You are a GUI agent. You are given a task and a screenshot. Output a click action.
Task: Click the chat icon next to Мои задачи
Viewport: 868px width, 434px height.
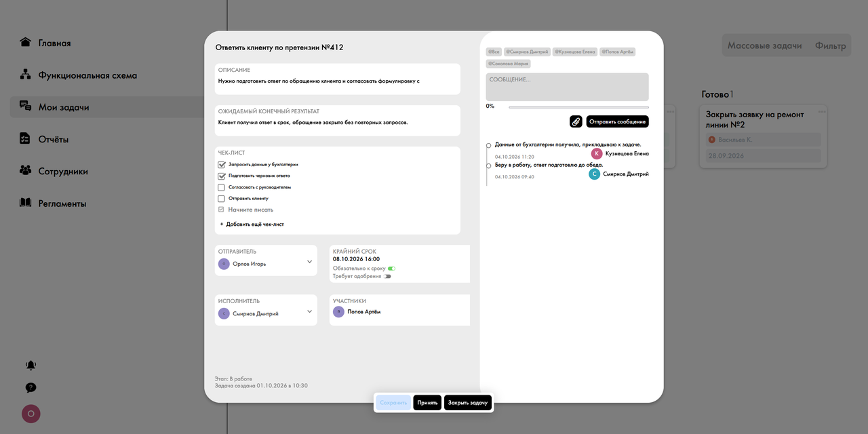26,106
